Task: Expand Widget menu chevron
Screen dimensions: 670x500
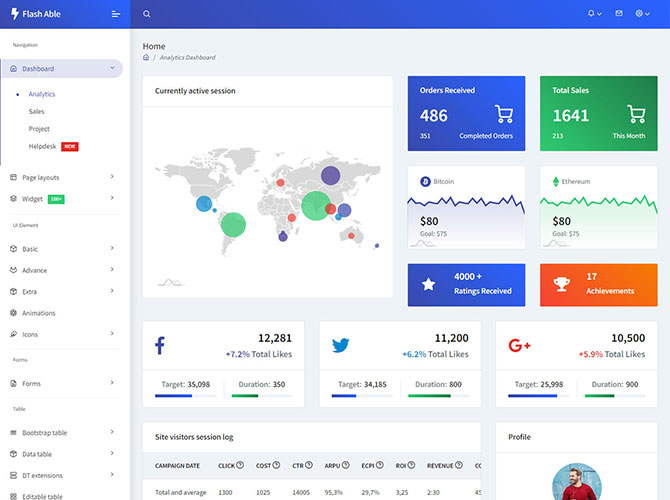Action: click(112, 198)
